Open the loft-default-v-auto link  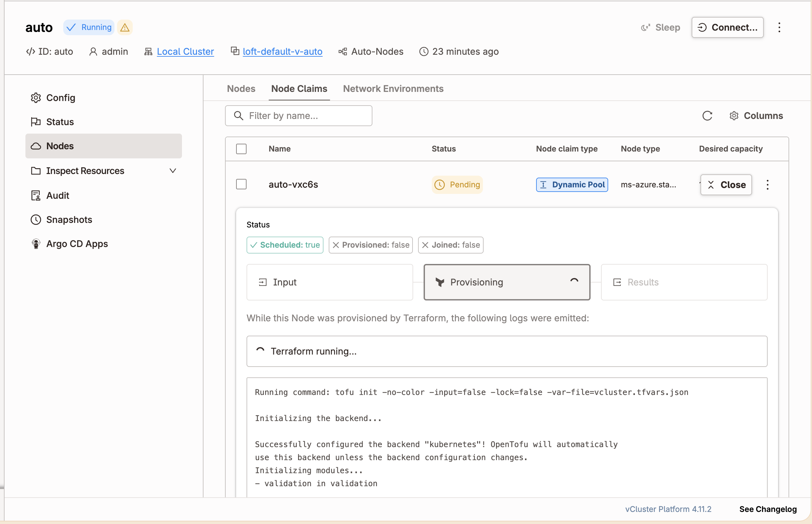pyautogui.click(x=282, y=51)
